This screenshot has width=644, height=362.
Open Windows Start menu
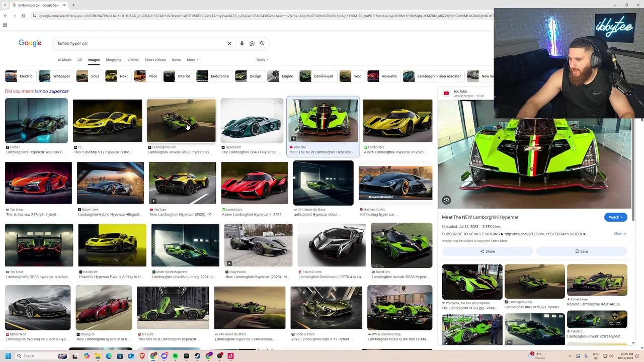[8, 356]
